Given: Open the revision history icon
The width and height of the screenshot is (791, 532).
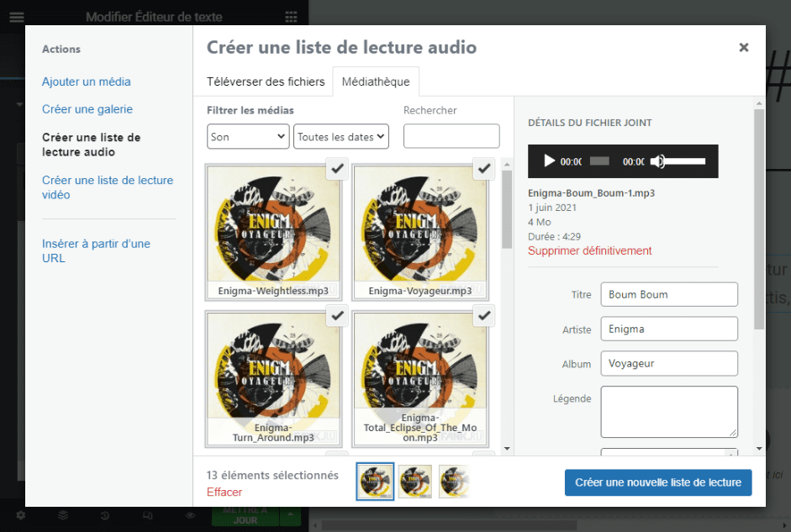Looking at the screenshot, I should (x=104, y=515).
